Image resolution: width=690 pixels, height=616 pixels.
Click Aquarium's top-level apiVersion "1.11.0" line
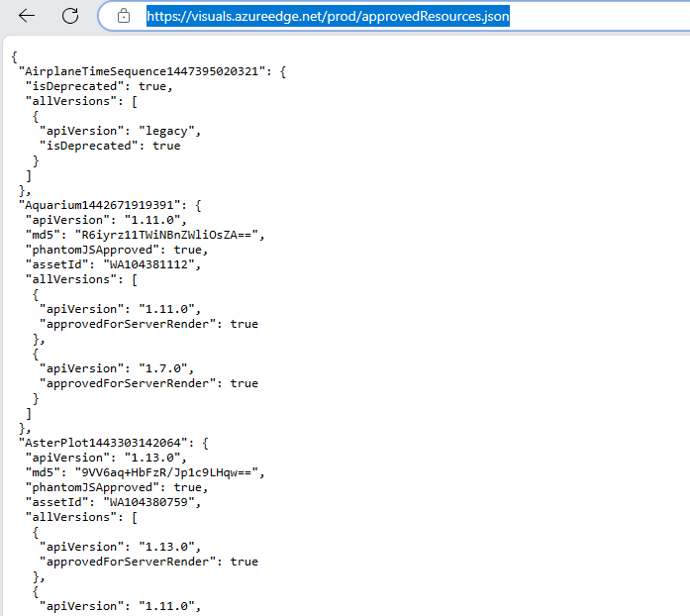[106, 220]
